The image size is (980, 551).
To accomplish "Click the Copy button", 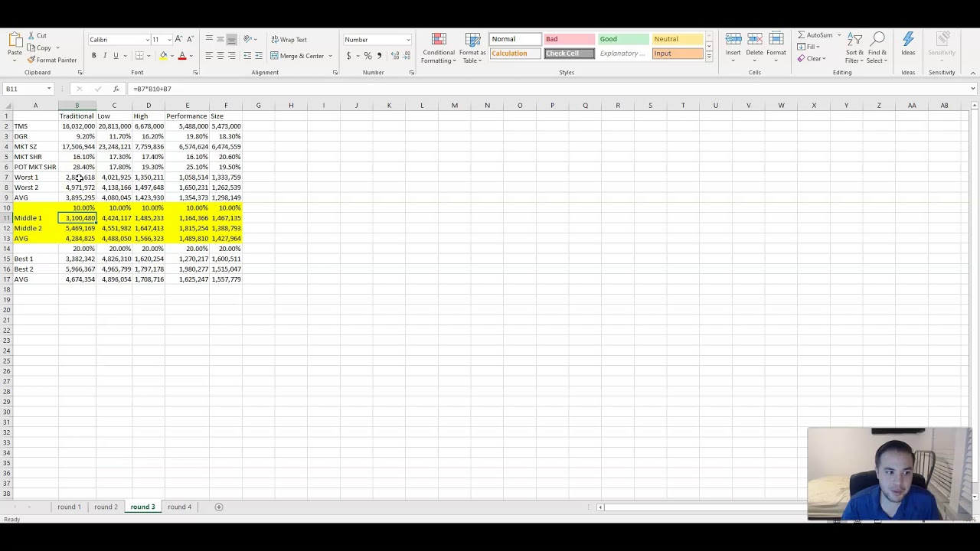I will pyautogui.click(x=39, y=47).
